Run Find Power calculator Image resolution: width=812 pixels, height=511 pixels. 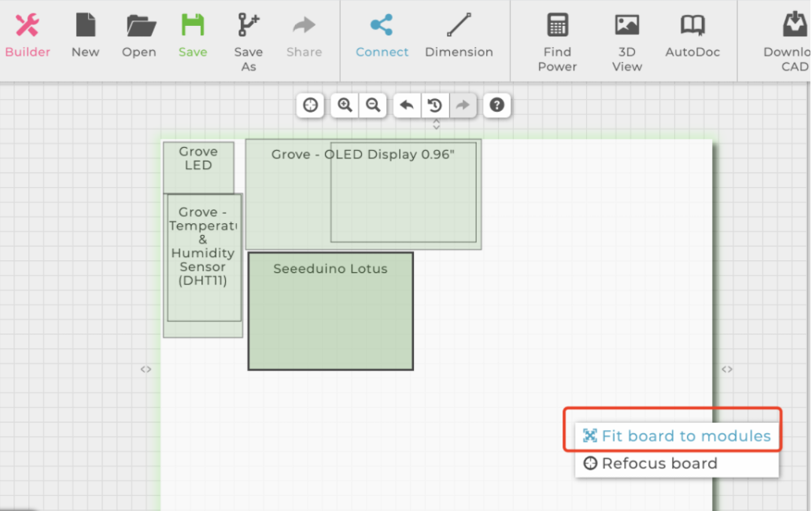point(557,42)
